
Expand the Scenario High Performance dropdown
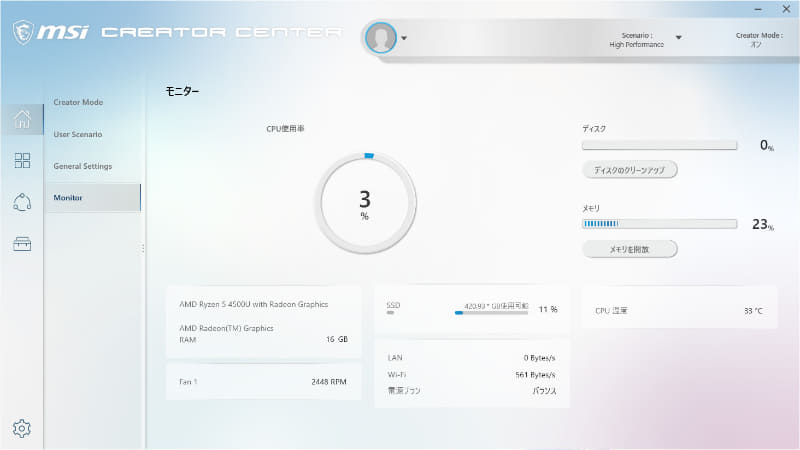(x=679, y=37)
